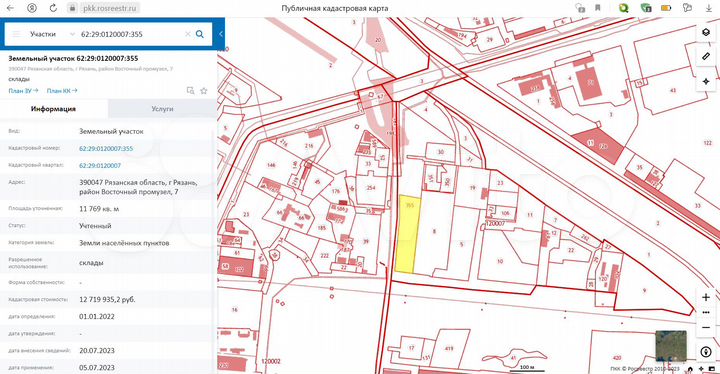Select the yellow highlighted parcel 355
The height and width of the screenshot is (374, 720).
[x=407, y=234]
